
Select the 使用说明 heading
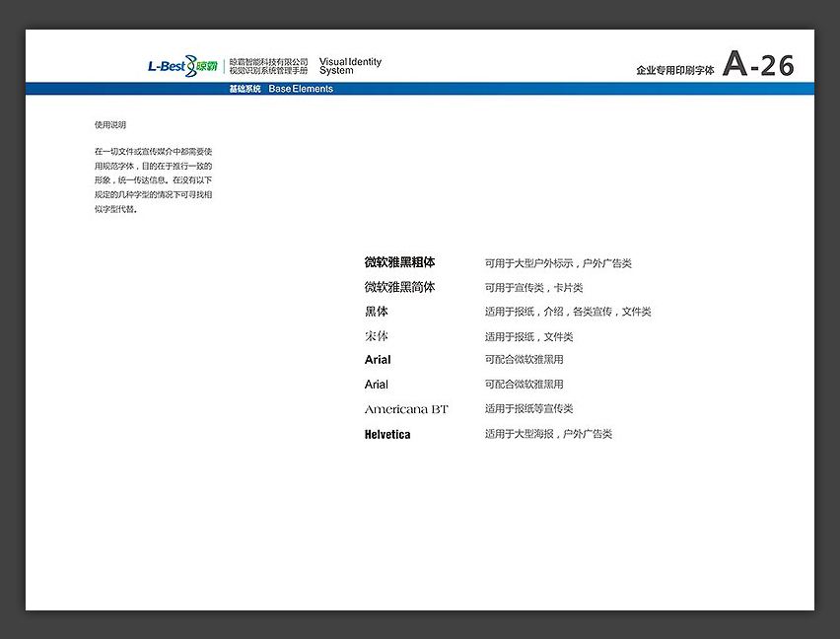(x=110, y=125)
